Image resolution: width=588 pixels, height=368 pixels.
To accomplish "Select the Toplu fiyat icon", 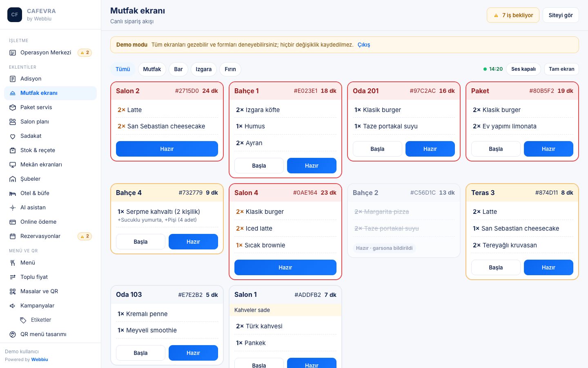I will (13, 277).
